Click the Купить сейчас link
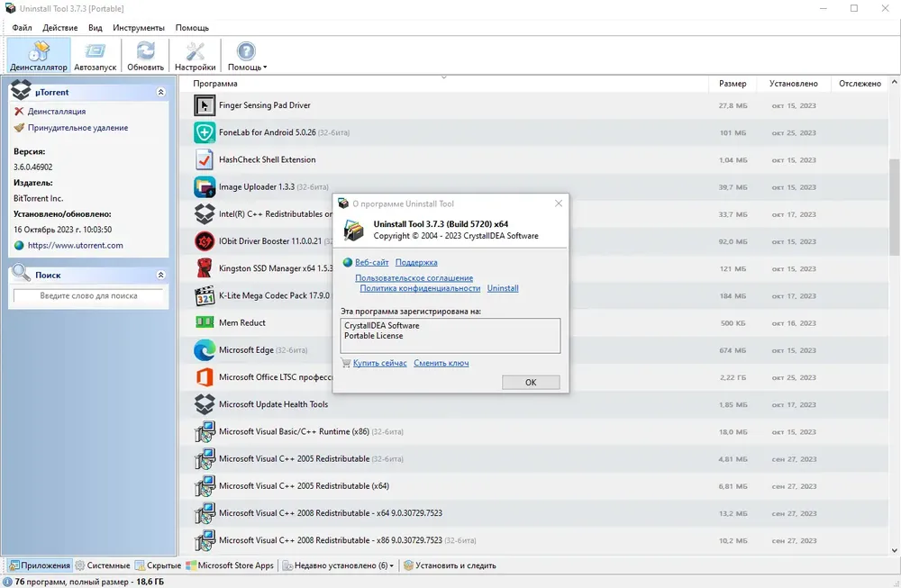901x588 pixels. (x=379, y=363)
